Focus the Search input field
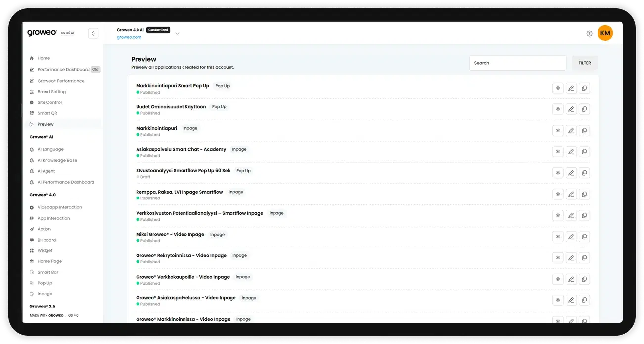Viewport: 644px width, 344px height. point(518,63)
